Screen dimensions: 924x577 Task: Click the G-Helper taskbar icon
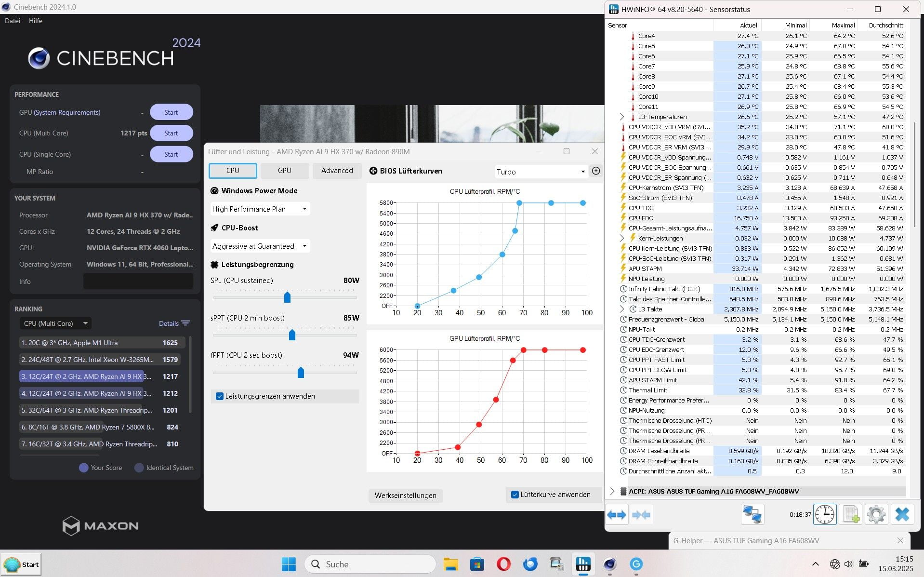(x=636, y=564)
